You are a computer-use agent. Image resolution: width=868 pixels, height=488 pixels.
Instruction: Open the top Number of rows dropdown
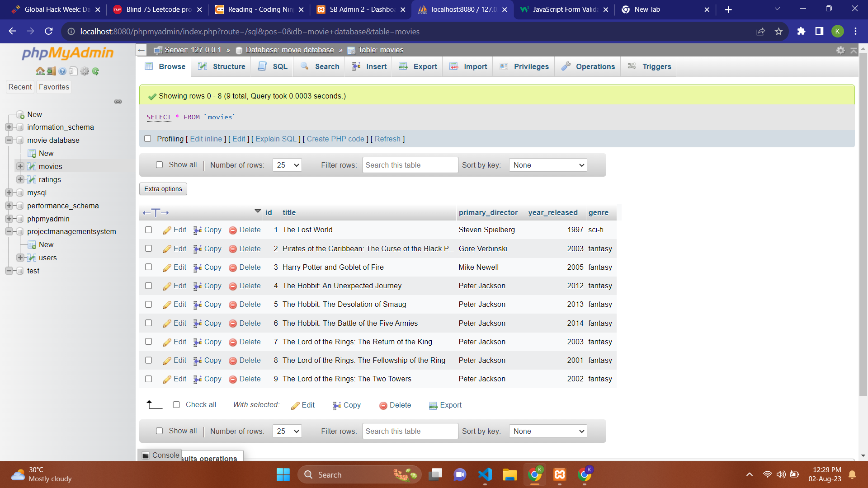click(x=287, y=165)
